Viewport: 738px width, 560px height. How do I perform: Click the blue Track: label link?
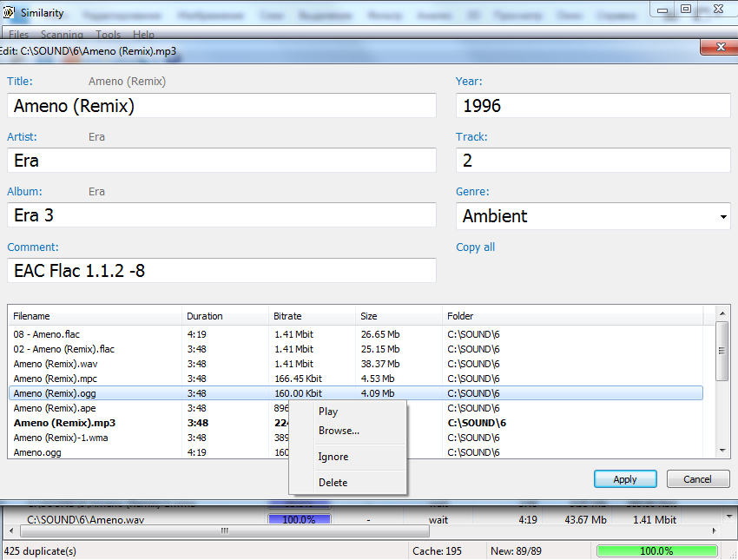click(471, 136)
